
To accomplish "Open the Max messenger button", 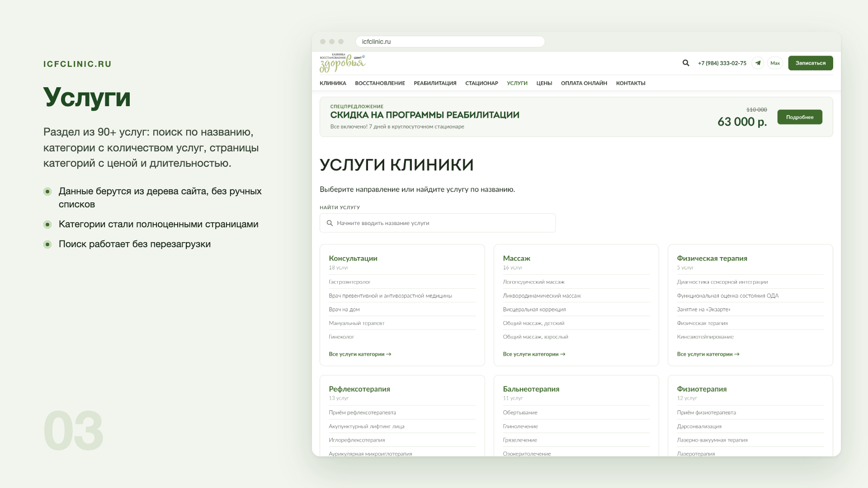I will point(775,63).
